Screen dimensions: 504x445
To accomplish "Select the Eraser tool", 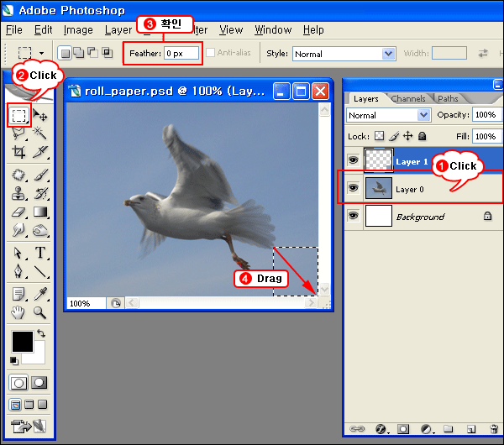I will [18, 212].
